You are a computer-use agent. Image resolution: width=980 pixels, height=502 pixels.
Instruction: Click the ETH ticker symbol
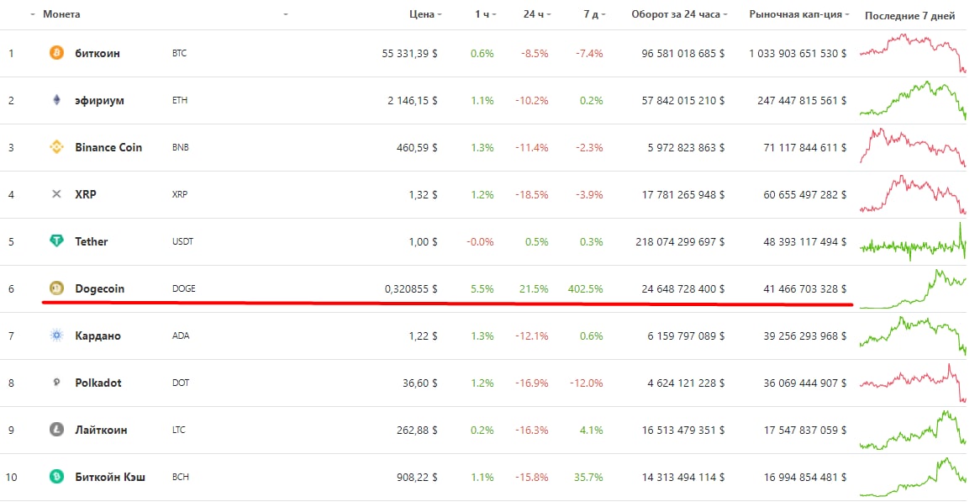pyautogui.click(x=180, y=100)
